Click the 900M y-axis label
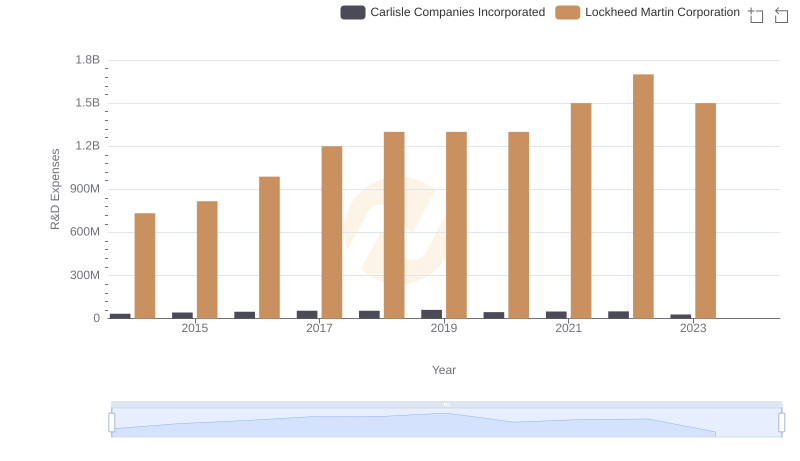 pyautogui.click(x=85, y=189)
